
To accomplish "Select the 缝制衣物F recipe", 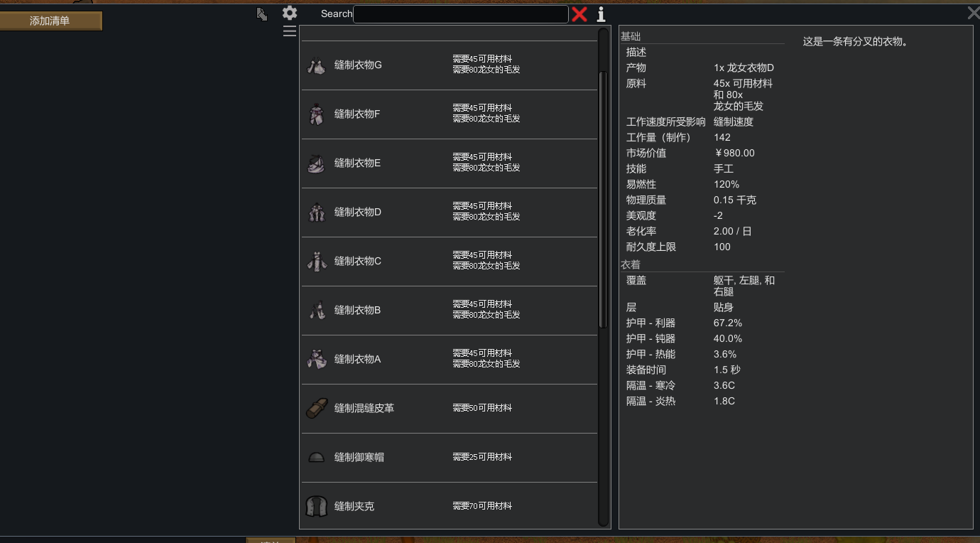I will [x=357, y=114].
